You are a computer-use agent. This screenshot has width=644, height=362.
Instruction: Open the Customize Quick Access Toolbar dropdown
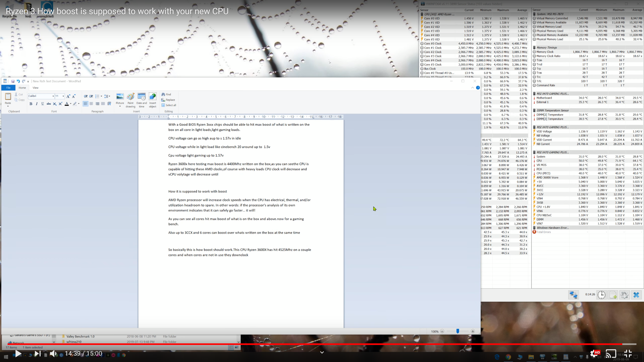click(28, 81)
